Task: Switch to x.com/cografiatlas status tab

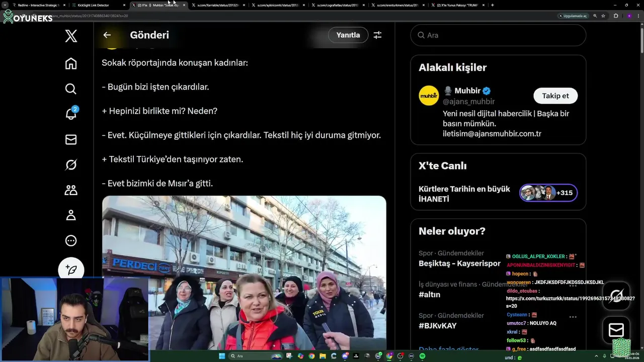Action: (x=338, y=5)
